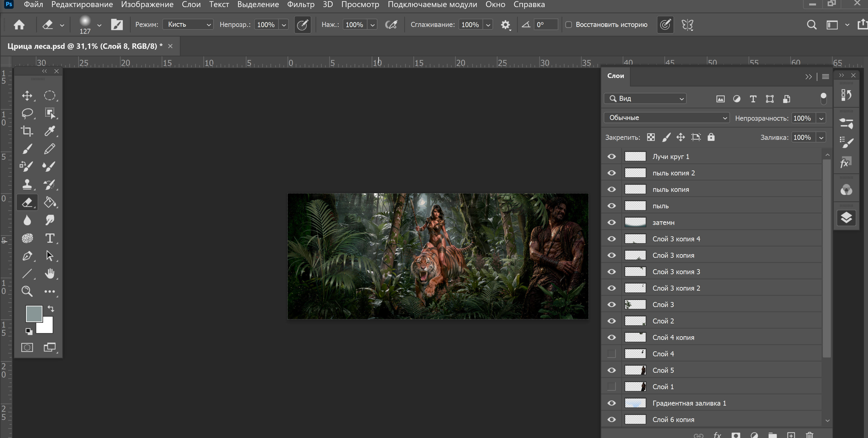This screenshot has width=868, height=438.
Task: Filter layers by type (T) layers
Action: click(x=753, y=99)
